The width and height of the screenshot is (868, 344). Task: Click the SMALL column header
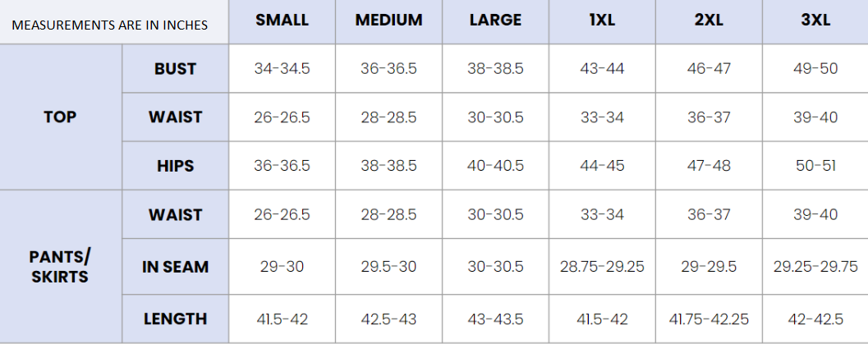[x=282, y=21]
